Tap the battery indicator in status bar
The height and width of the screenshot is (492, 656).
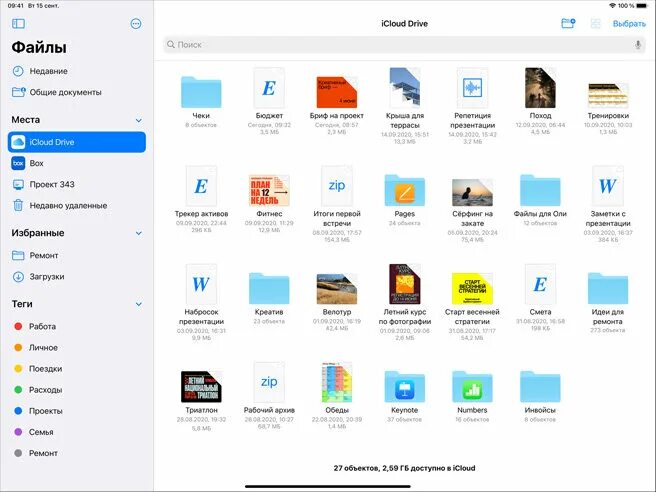click(x=642, y=5)
